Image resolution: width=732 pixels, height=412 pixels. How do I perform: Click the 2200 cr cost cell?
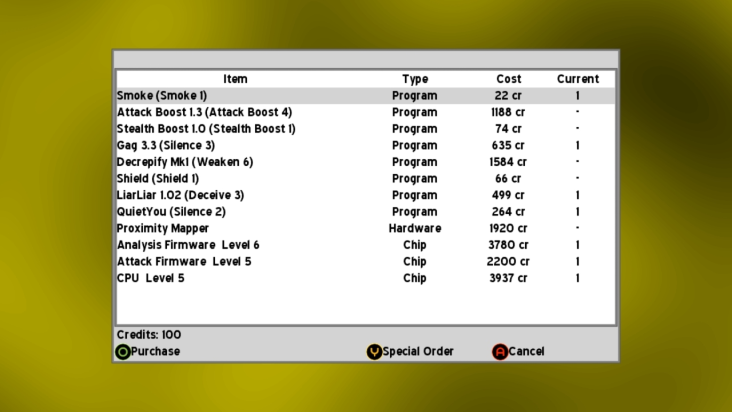click(508, 261)
